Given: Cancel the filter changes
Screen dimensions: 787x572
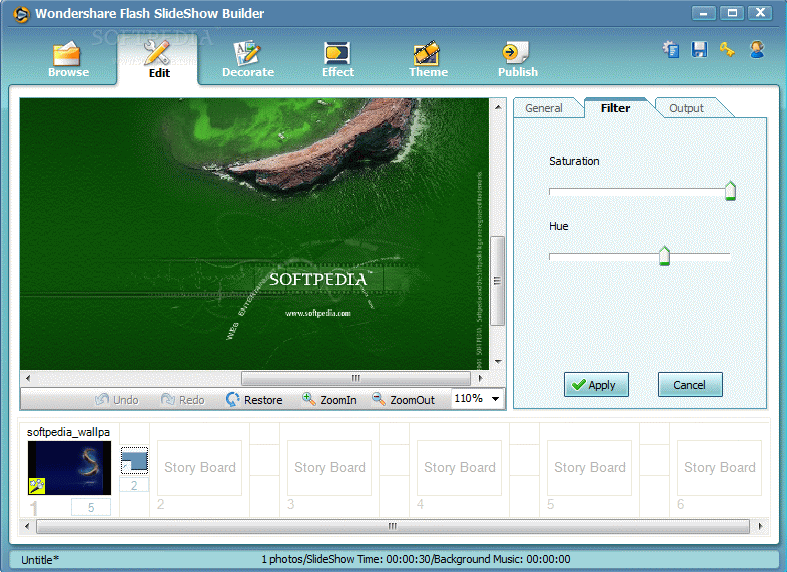Looking at the screenshot, I should [690, 385].
